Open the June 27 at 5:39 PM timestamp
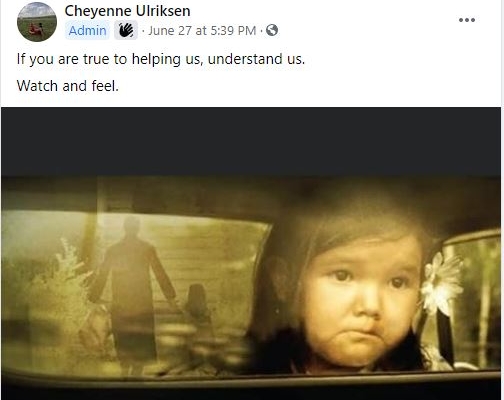 [x=202, y=31]
